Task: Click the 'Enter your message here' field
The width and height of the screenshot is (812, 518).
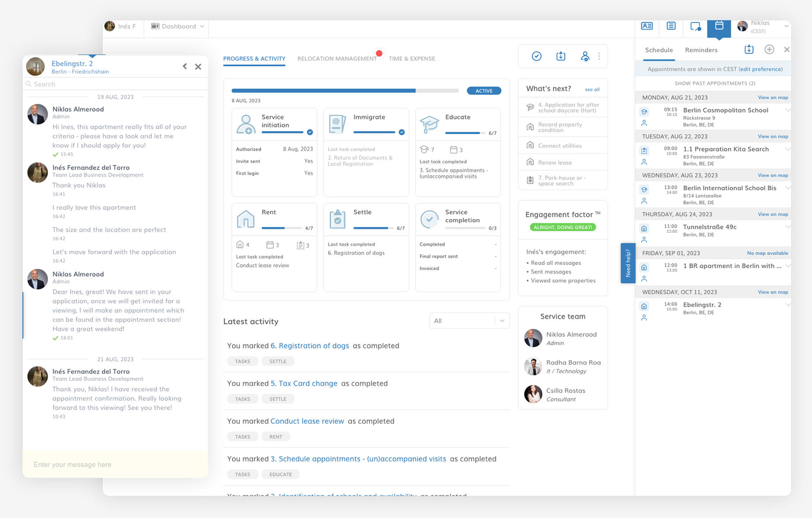Action: tap(115, 464)
